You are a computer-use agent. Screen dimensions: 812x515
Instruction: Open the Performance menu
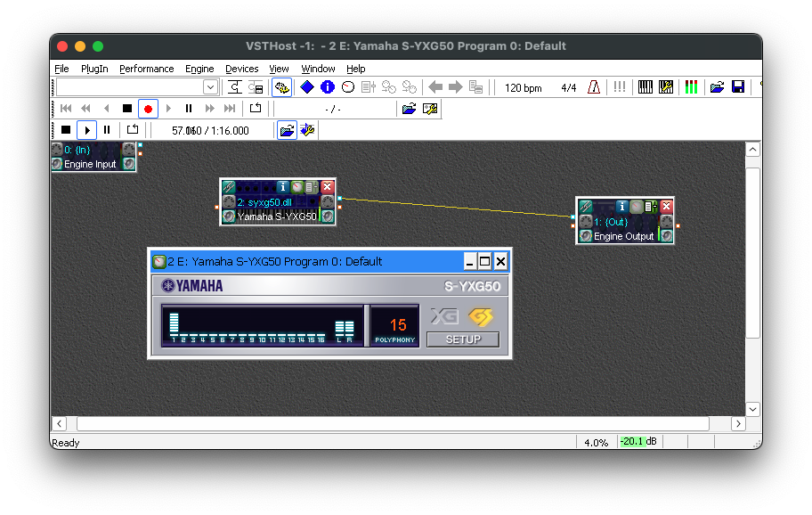pyautogui.click(x=147, y=69)
